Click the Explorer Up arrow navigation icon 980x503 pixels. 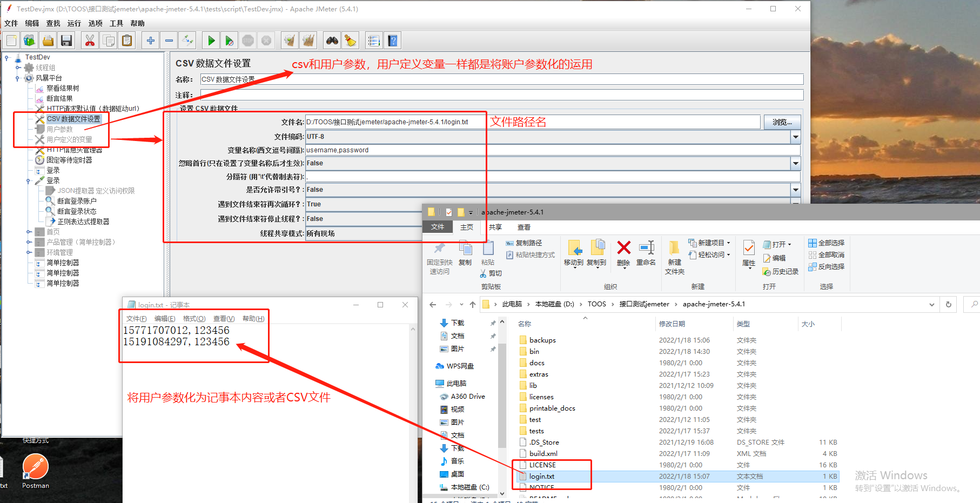click(473, 305)
